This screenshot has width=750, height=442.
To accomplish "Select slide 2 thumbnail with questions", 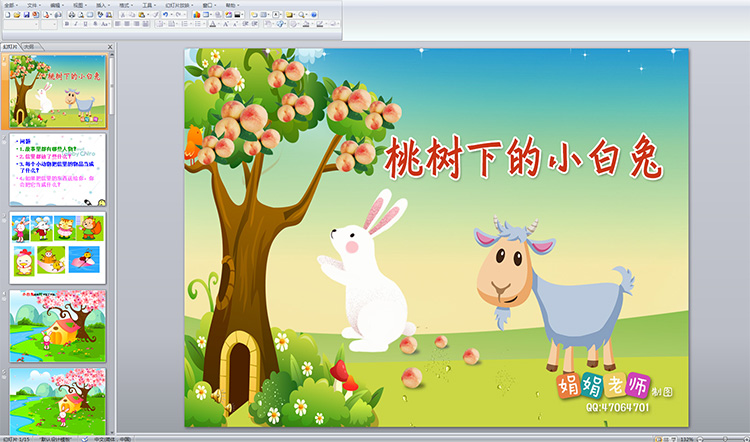I will point(57,170).
